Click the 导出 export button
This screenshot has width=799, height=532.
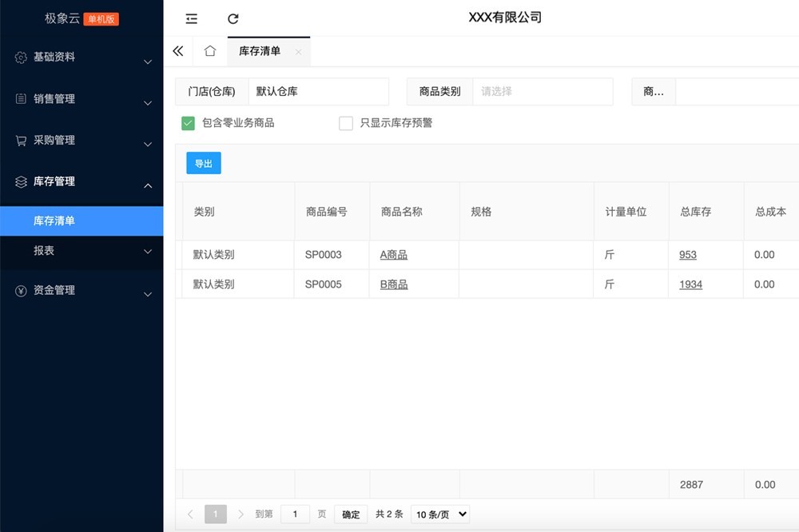pos(203,162)
